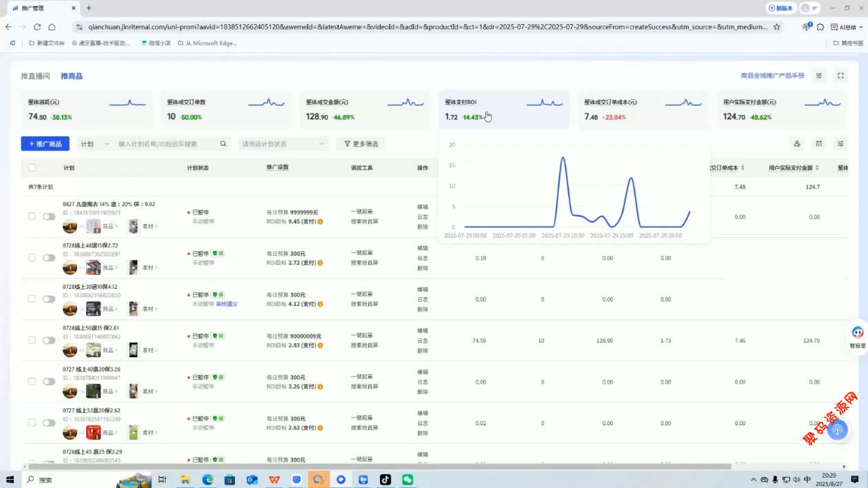Viewport: 868px width, 488px height.
Task: Switch to the 推直播间 tab
Action: (x=35, y=76)
